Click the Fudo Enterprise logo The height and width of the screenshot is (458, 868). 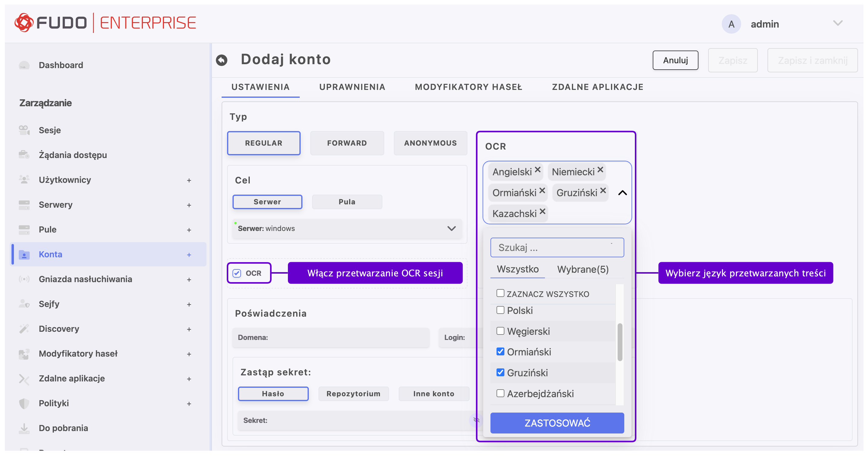[105, 23]
